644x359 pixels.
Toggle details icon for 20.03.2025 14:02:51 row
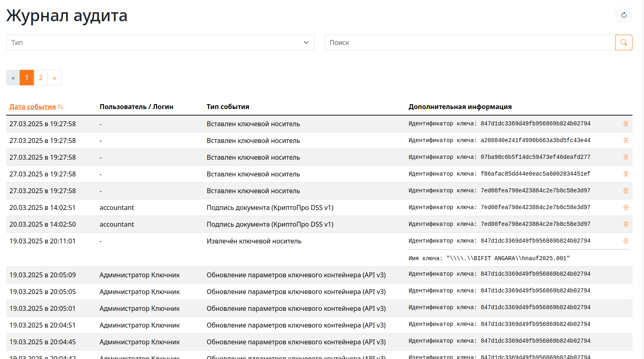[626, 207]
